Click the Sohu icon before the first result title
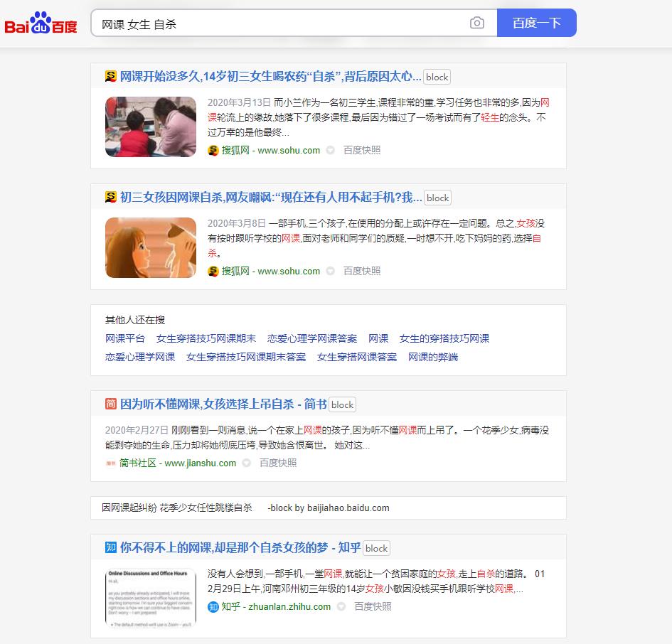The image size is (672, 644). 110,76
